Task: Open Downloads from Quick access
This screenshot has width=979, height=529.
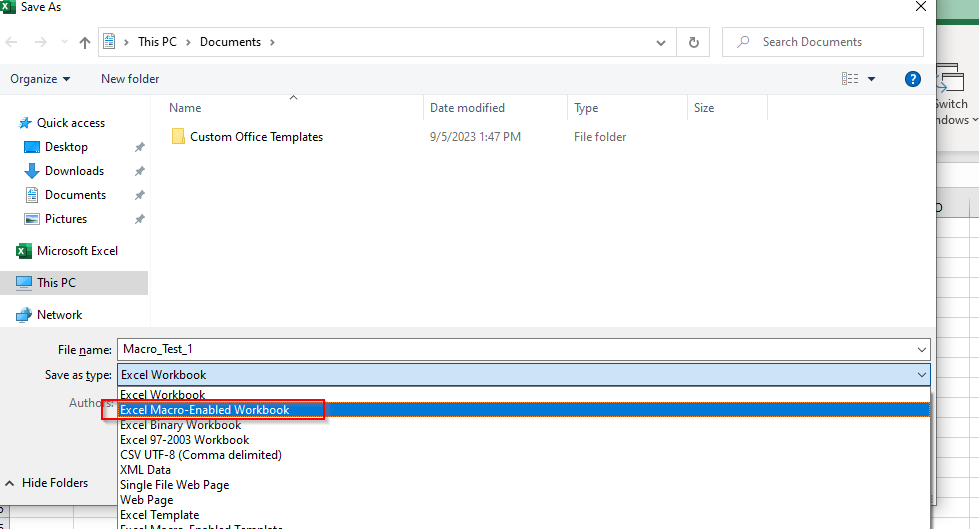Action: [x=74, y=171]
